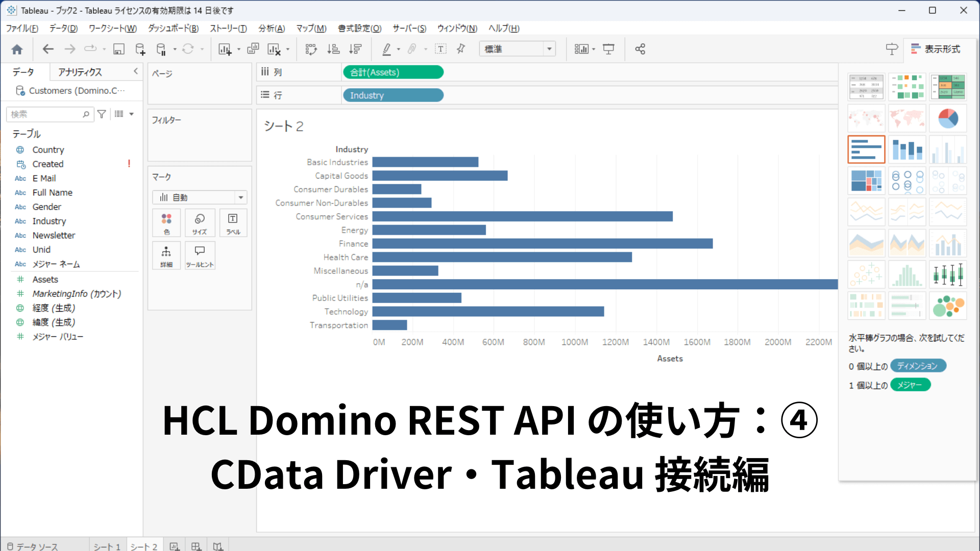
Task: Activate the highlight pen tool
Action: coord(387,48)
